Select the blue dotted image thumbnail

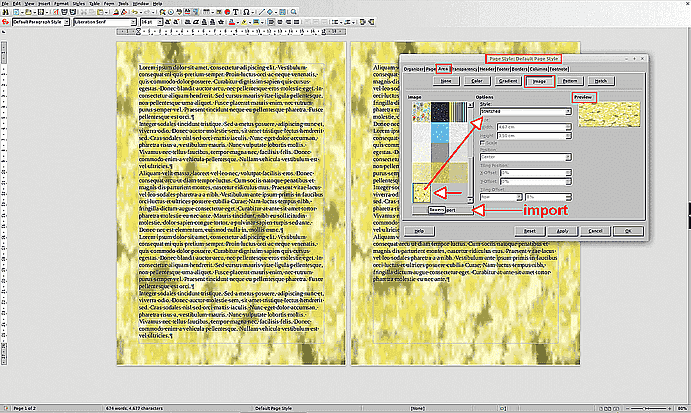(x=440, y=132)
